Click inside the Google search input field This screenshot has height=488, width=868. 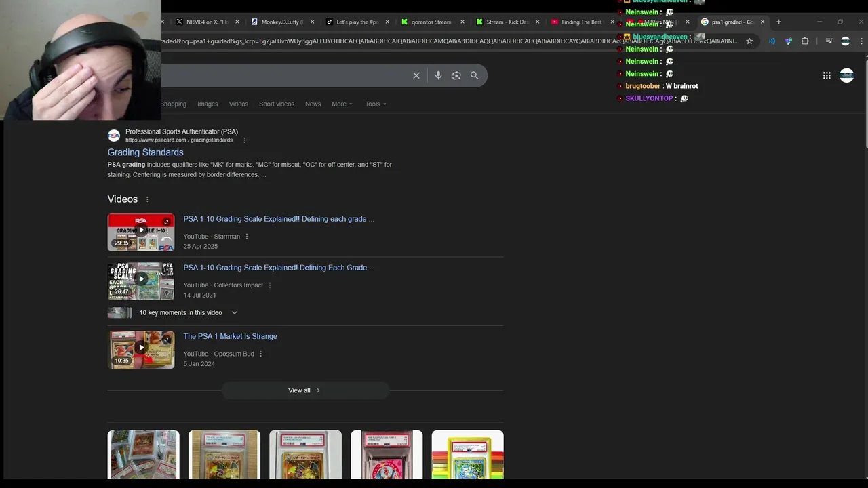click(285, 75)
